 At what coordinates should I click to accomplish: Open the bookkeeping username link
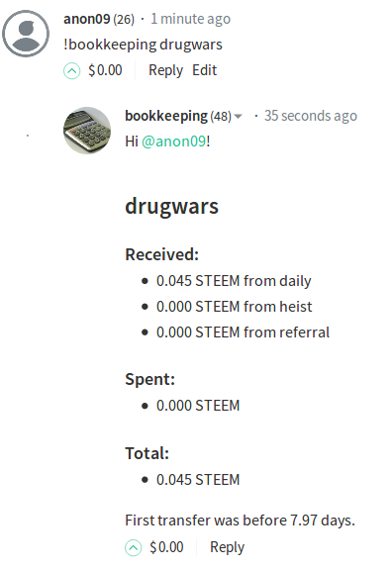[166, 116]
